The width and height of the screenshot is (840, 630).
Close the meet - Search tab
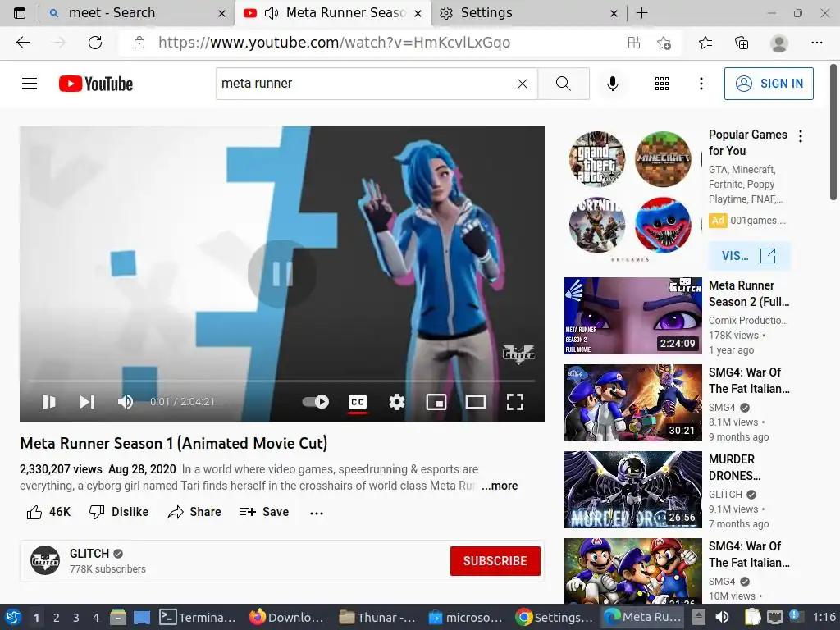pyautogui.click(x=221, y=13)
